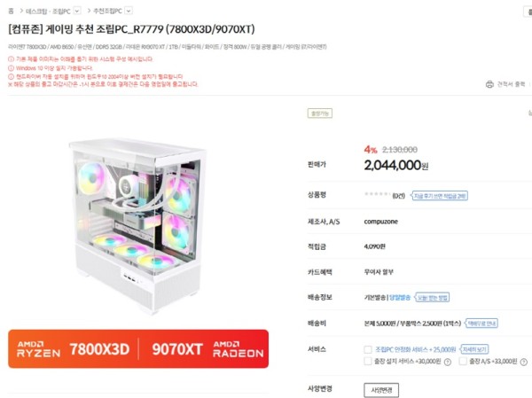Click the printer icon for 견적서 출력
Viewport: 532px width, 398px height.
click(489, 84)
